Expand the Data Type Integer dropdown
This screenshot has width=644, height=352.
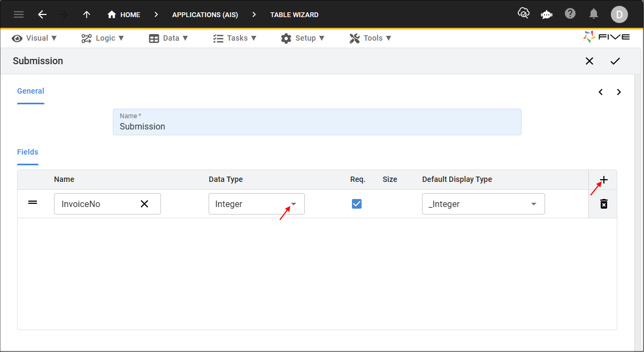293,204
